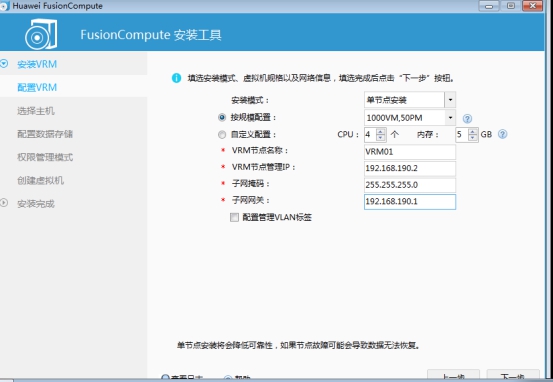This screenshot has width=553, height=382.
Task: Open the 1000VM,50PM dropdown arrow
Action: [450, 117]
